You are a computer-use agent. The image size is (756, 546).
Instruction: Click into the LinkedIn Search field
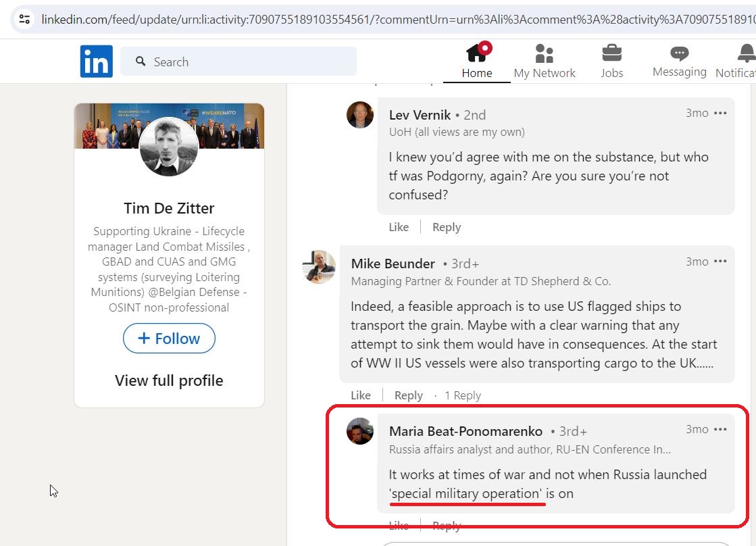point(238,61)
